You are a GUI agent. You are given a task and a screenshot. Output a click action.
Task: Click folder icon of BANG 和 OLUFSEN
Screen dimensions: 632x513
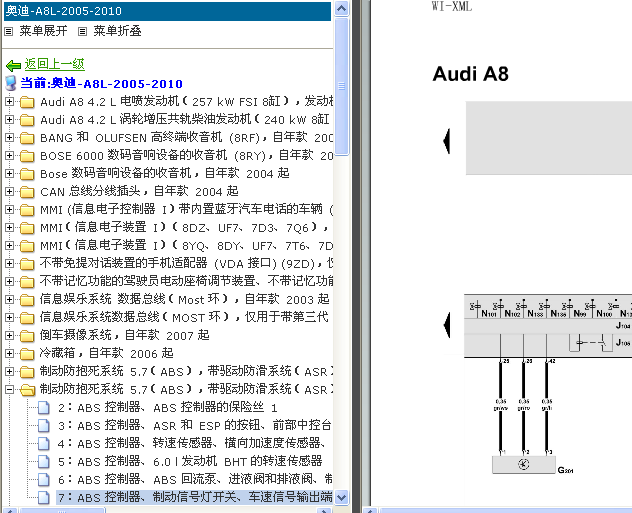27,138
